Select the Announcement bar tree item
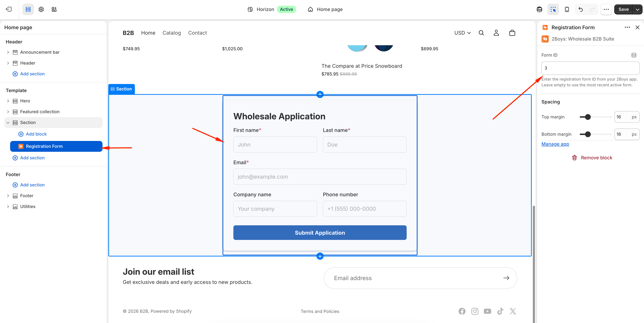The width and height of the screenshot is (644, 323). (53, 52)
